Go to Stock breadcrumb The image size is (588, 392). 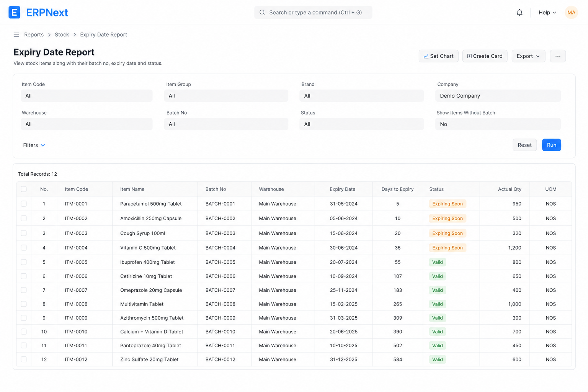coord(62,35)
